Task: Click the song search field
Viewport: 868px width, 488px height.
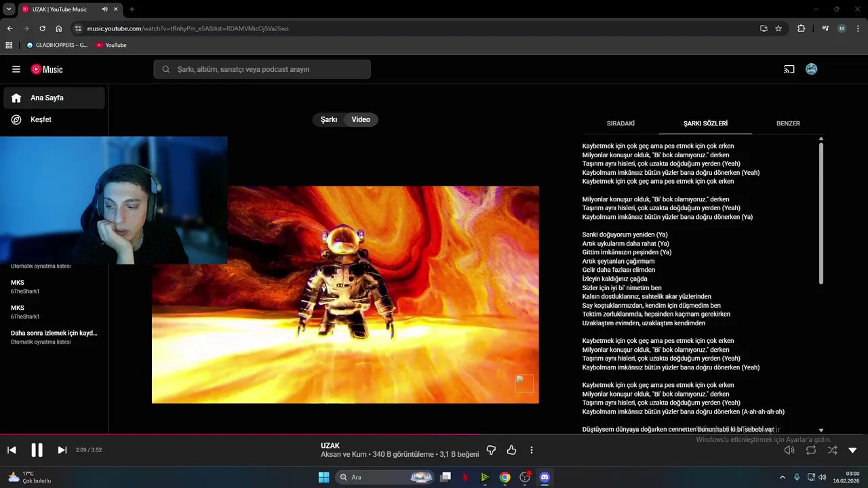Action: (262, 69)
